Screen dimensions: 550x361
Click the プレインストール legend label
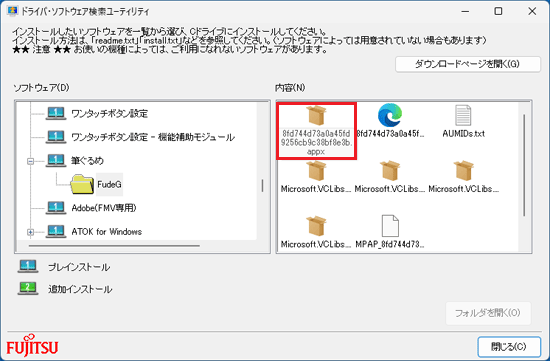pyautogui.click(x=79, y=267)
